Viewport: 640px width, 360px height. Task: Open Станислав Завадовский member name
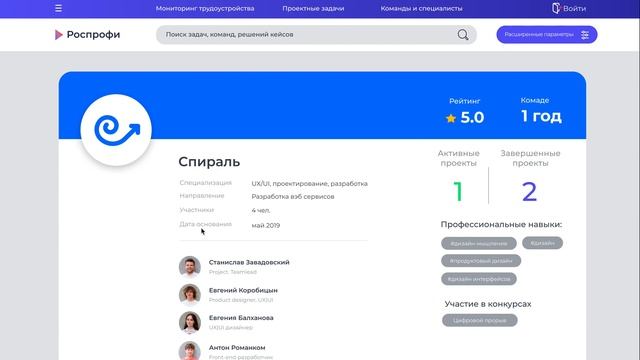(249, 262)
